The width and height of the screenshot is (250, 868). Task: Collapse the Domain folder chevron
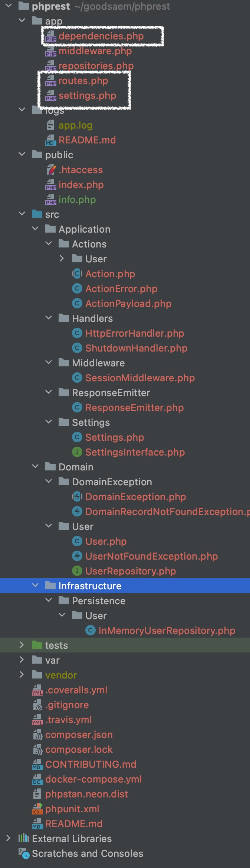[x=35, y=466]
